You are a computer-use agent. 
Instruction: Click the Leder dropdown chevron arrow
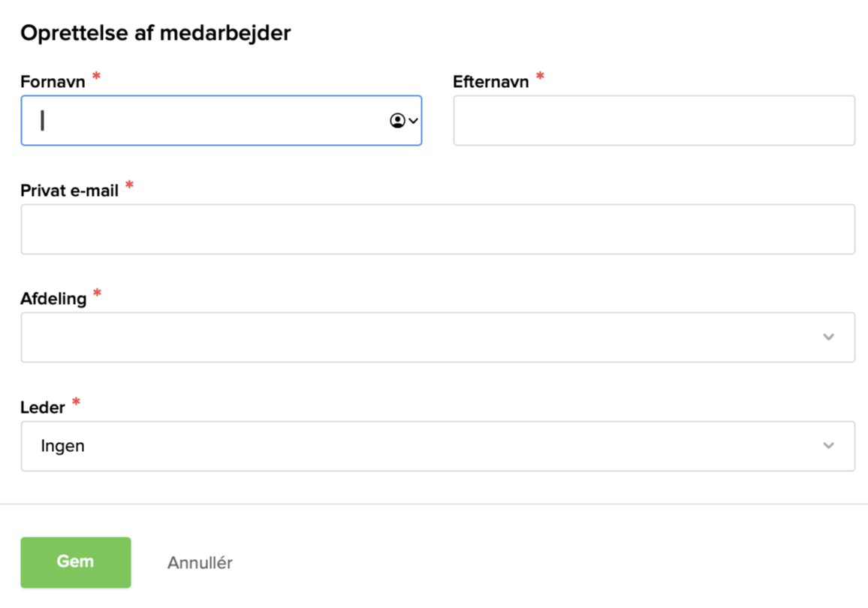pos(828,446)
